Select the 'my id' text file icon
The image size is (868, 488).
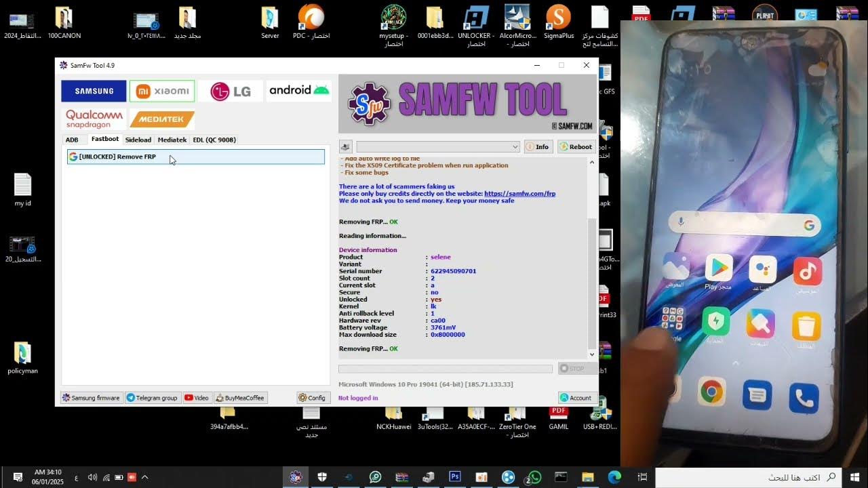click(x=23, y=190)
